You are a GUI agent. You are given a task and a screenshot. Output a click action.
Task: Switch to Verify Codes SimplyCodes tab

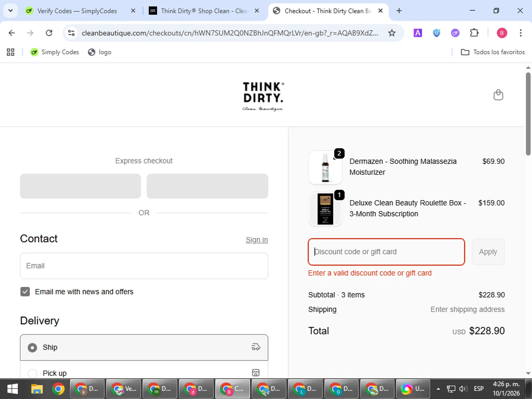(77, 11)
